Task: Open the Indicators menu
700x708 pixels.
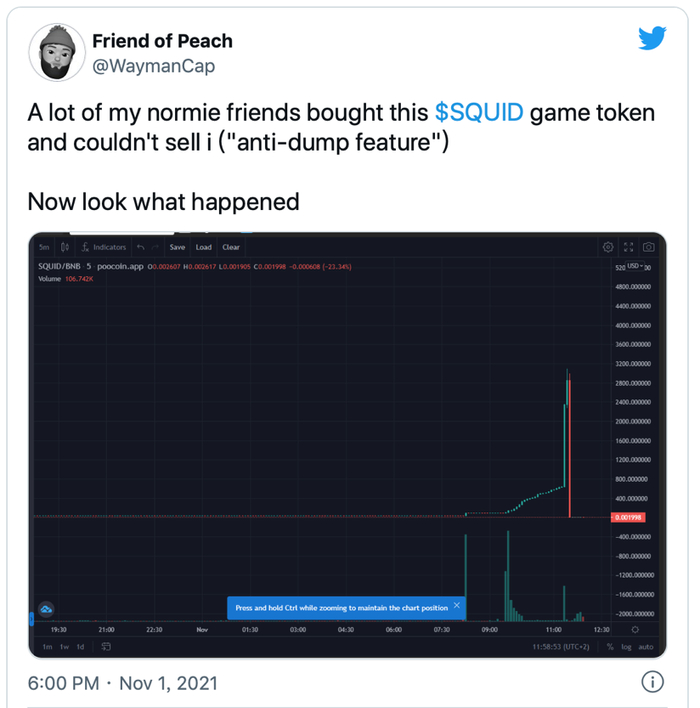Action: coord(104,247)
